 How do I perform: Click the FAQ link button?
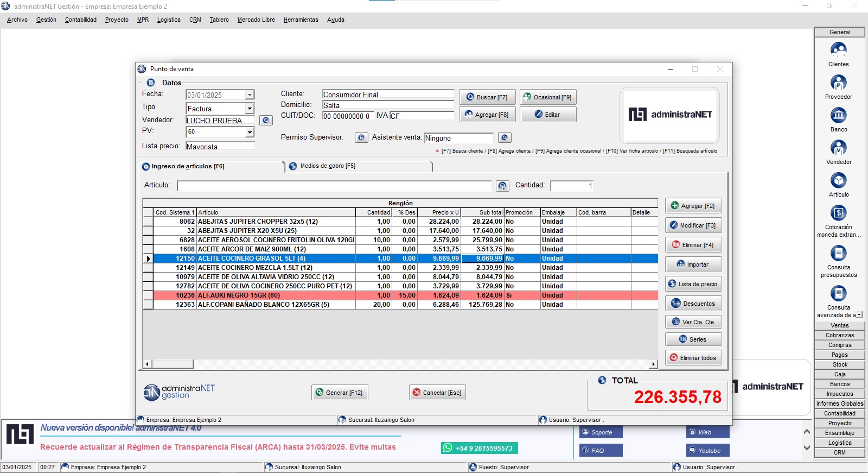pos(601,450)
